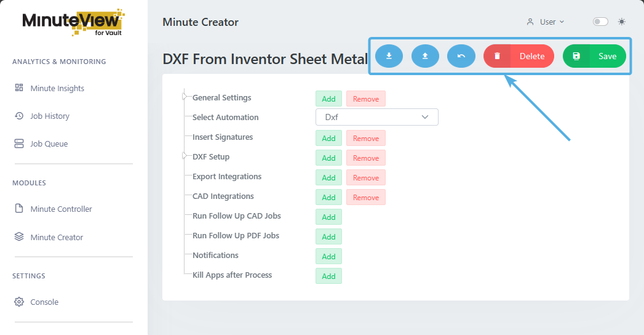Image resolution: width=644 pixels, height=335 pixels.
Task: Click the floppy disk icon on Save
Action: [576, 56]
